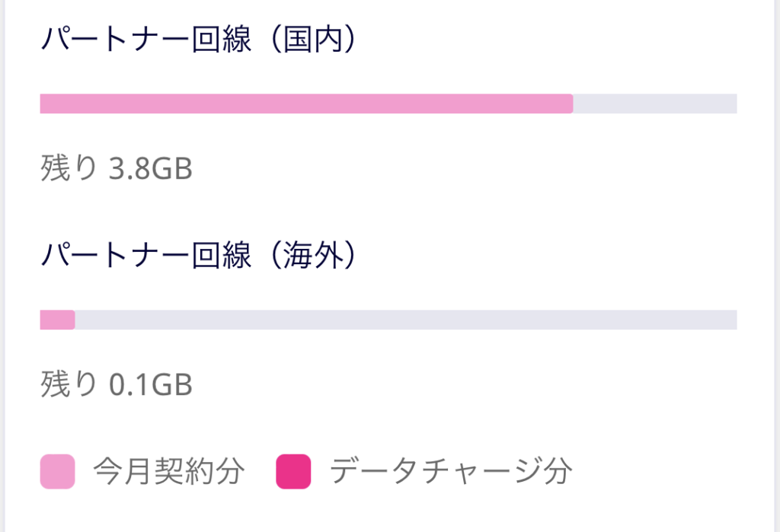Image resolution: width=780 pixels, height=532 pixels.
Task: Click the 3.8GB value for domestic line
Action: click(151, 168)
